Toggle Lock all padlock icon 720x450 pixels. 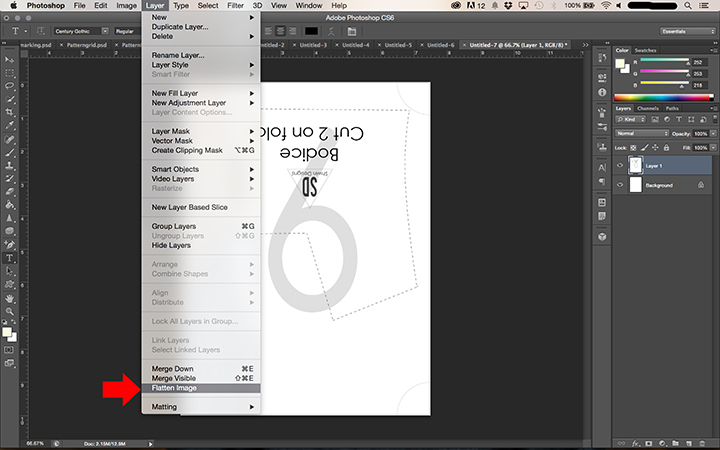pyautogui.click(x=666, y=147)
